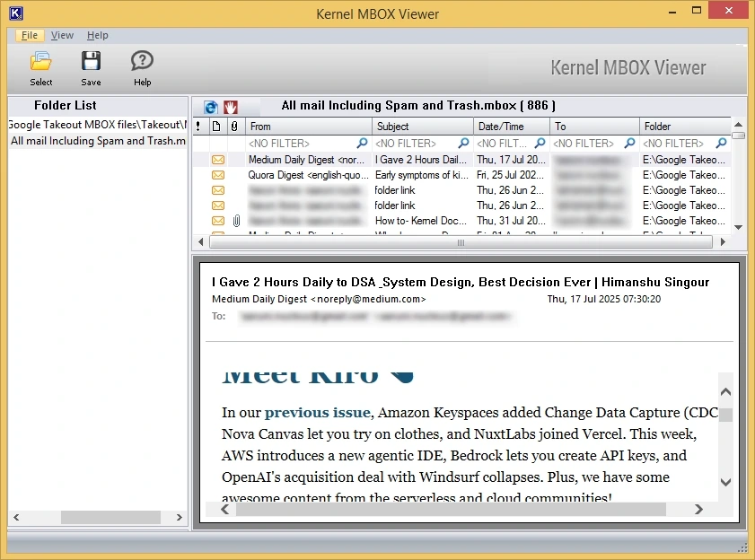
Task: Maximize the Kernel MBOX Viewer window
Action: 697,11
